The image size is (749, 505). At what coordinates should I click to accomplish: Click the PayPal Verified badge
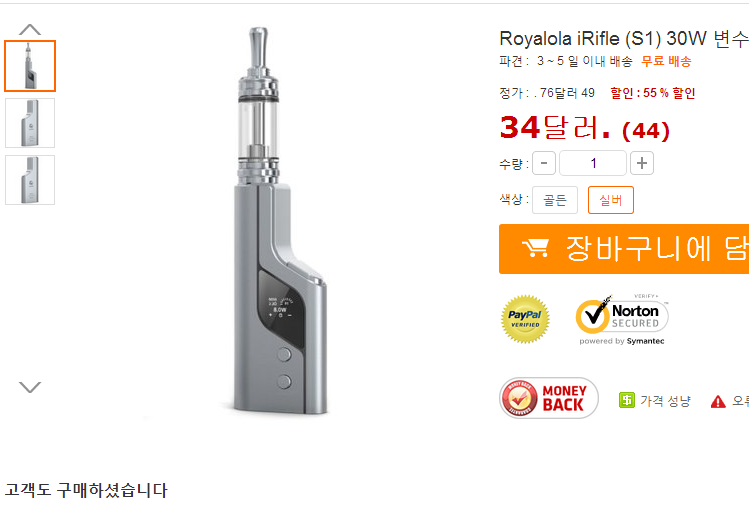point(525,319)
